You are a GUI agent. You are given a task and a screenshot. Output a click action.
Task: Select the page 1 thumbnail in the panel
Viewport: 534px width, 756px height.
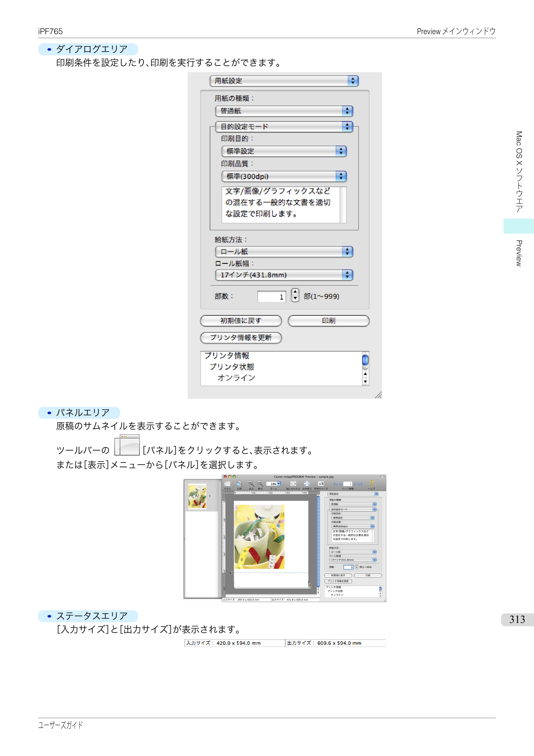197,497
